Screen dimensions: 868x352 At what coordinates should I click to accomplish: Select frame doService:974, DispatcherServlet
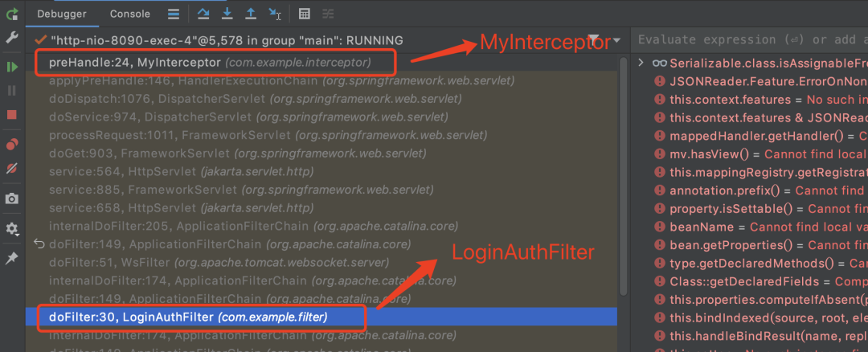click(x=321, y=117)
